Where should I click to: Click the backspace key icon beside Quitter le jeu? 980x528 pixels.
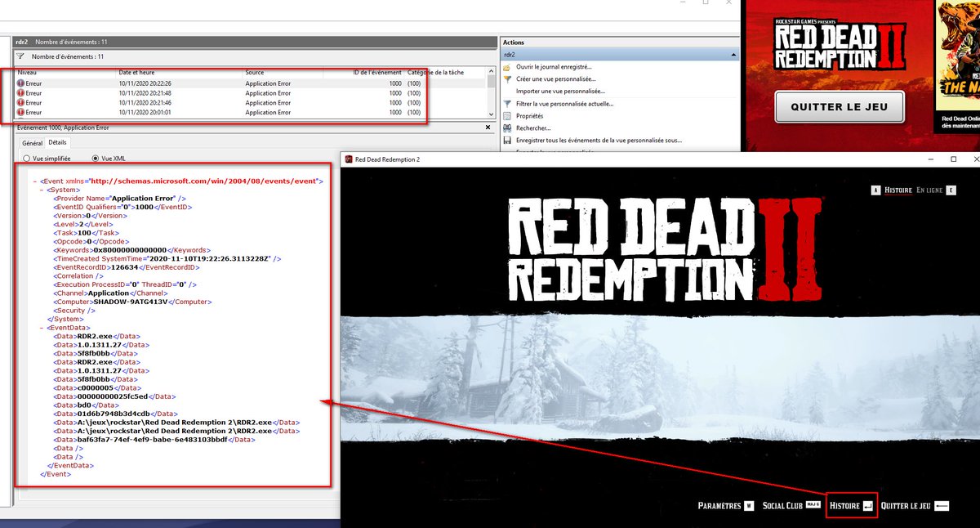pyautogui.click(x=942, y=506)
